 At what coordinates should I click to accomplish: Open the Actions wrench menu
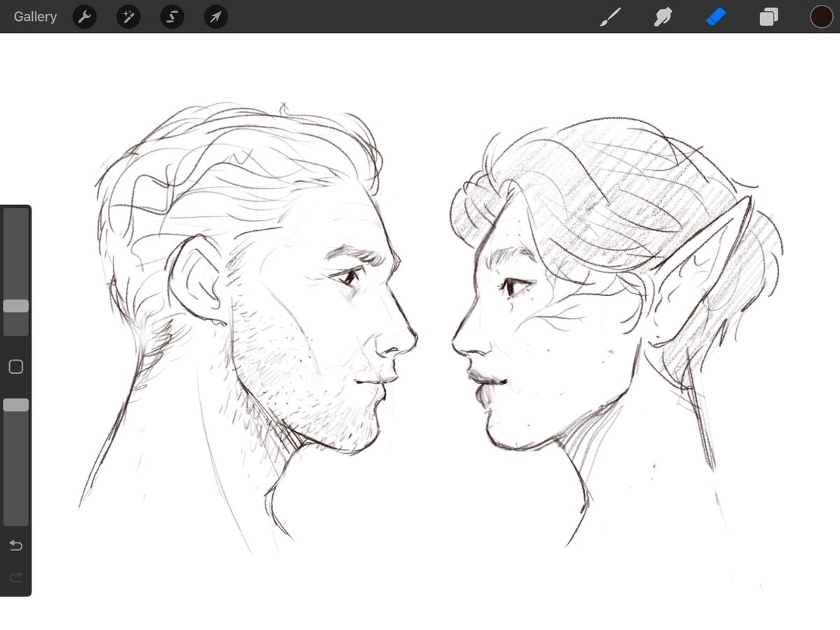[85, 17]
